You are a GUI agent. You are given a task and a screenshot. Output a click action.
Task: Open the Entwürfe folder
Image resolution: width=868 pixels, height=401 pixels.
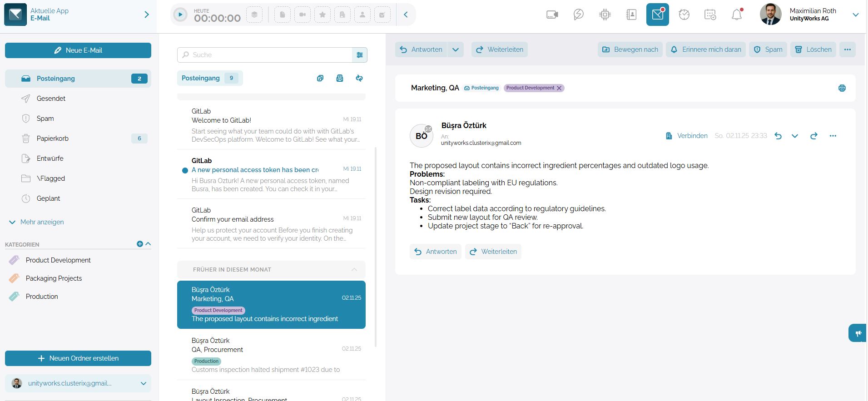78,158
